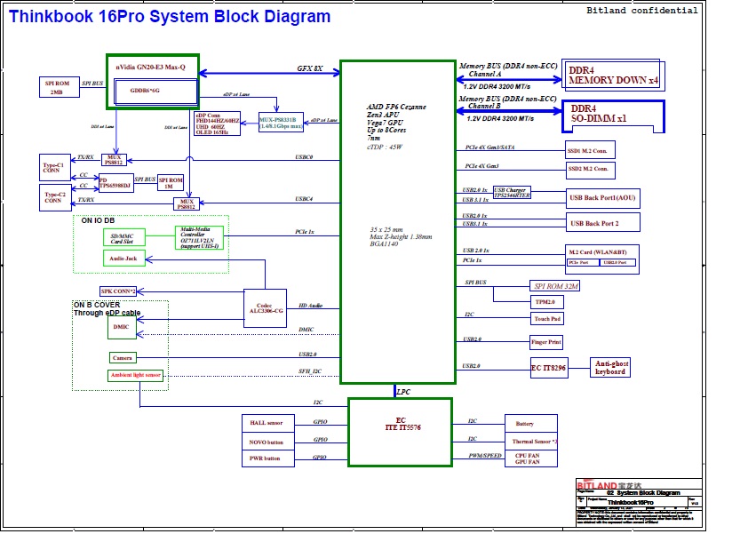Select the "SPK CONN*2" block

[x=118, y=291]
